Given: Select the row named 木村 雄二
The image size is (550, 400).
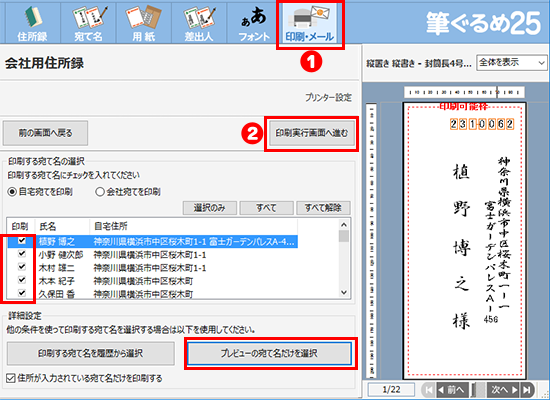Looking at the screenshot, I should [x=152, y=267].
